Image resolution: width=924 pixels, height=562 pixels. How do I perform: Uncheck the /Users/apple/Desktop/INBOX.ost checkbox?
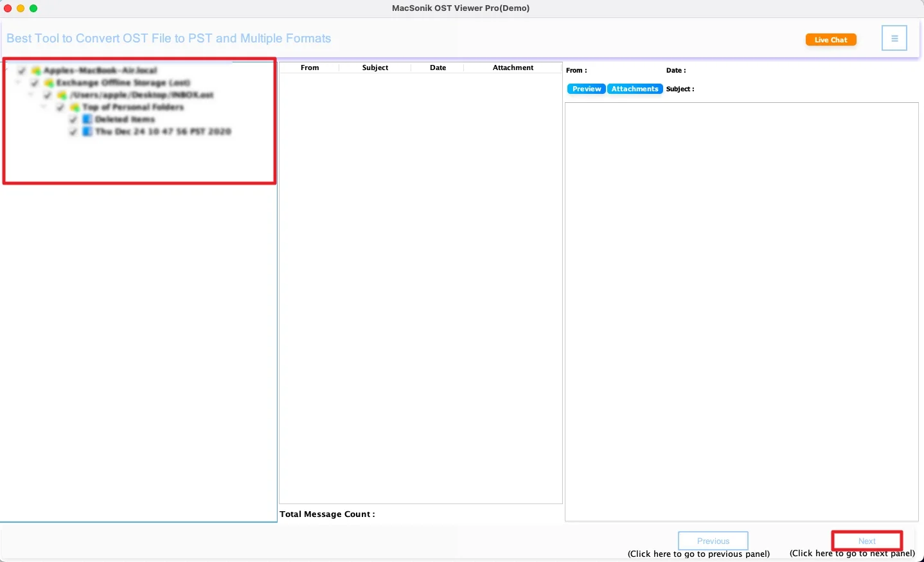click(48, 95)
